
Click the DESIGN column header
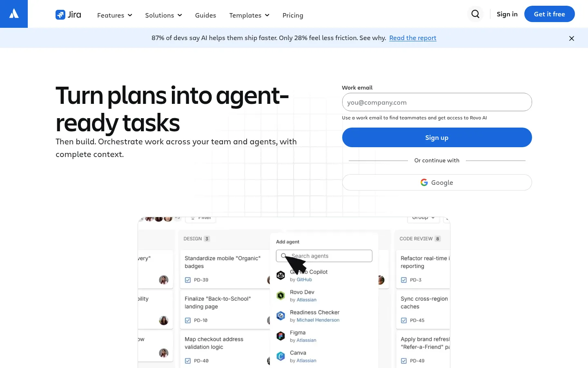[x=196, y=239]
